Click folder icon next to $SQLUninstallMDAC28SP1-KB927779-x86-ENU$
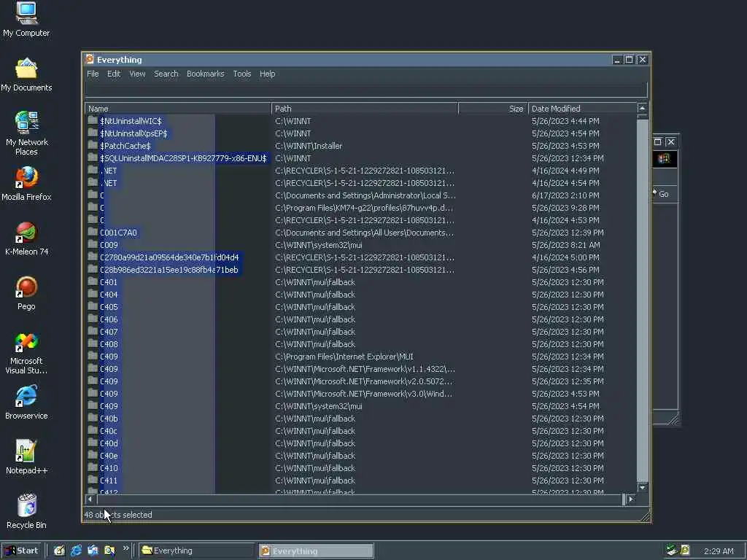The width and height of the screenshot is (747, 560). (x=93, y=157)
